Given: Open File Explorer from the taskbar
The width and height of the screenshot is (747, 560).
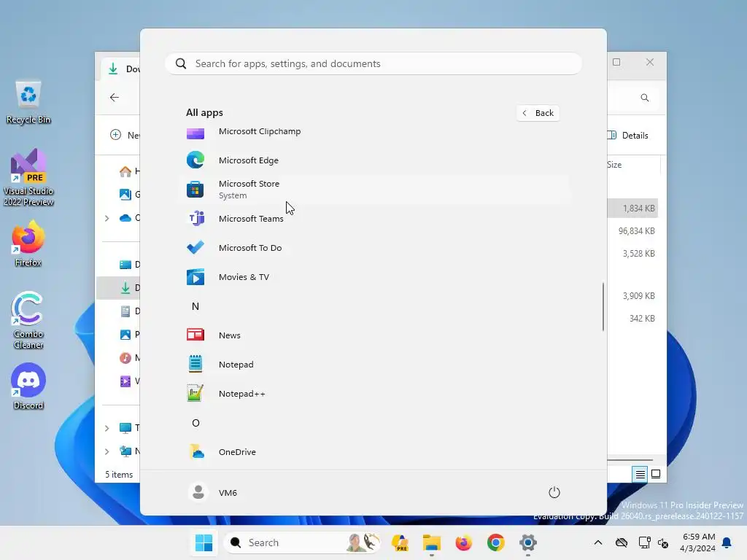Looking at the screenshot, I should pos(432,542).
